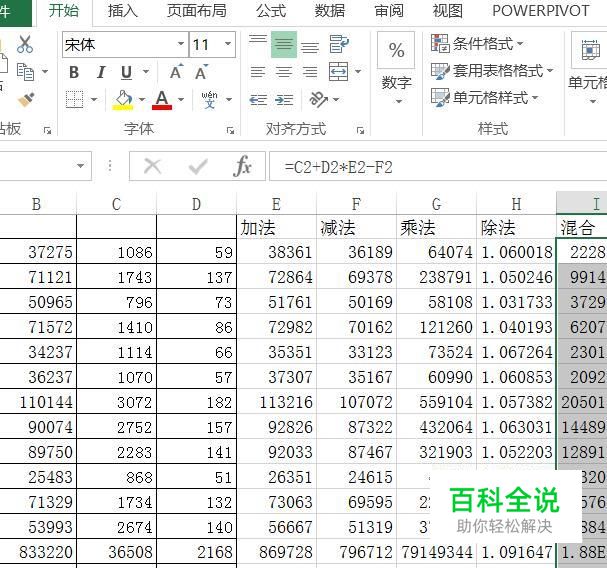Screen dimensions: 607x568
Task: Click cell containing 79149344
Action: pyautogui.click(x=437, y=552)
